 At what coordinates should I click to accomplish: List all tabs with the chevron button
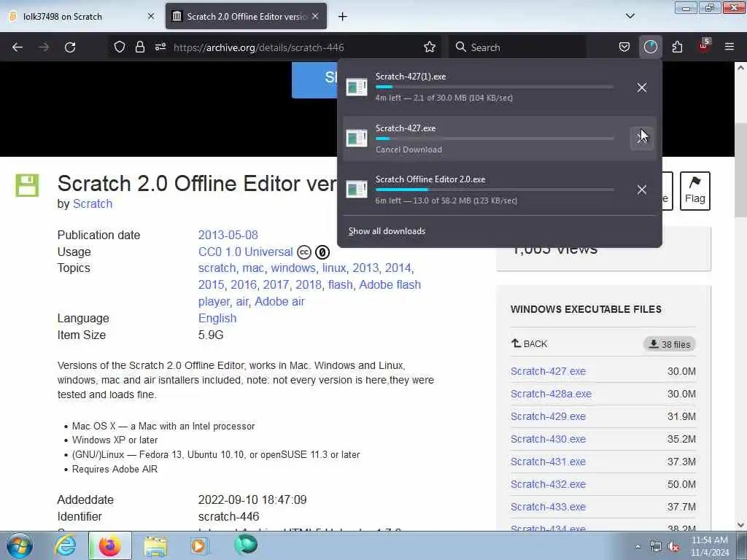630,16
